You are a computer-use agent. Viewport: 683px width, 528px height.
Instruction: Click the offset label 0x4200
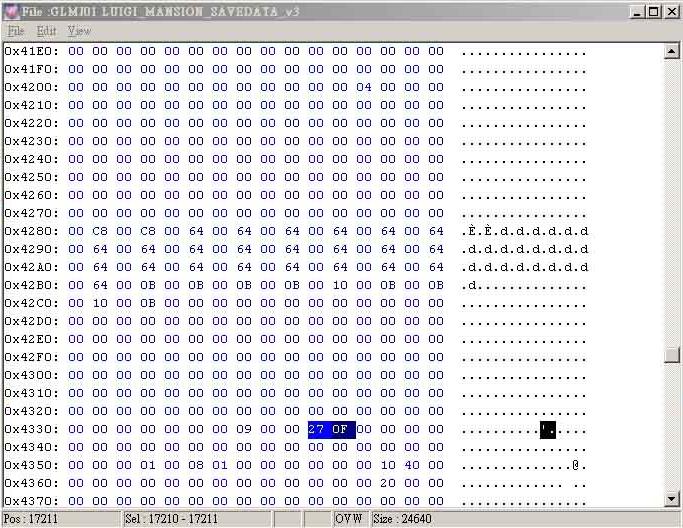click(x=31, y=87)
